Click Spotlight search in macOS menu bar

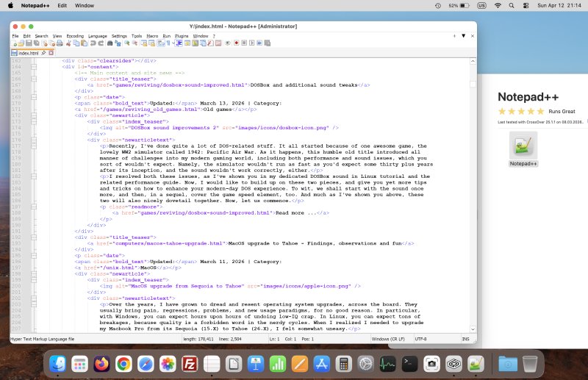pos(512,6)
